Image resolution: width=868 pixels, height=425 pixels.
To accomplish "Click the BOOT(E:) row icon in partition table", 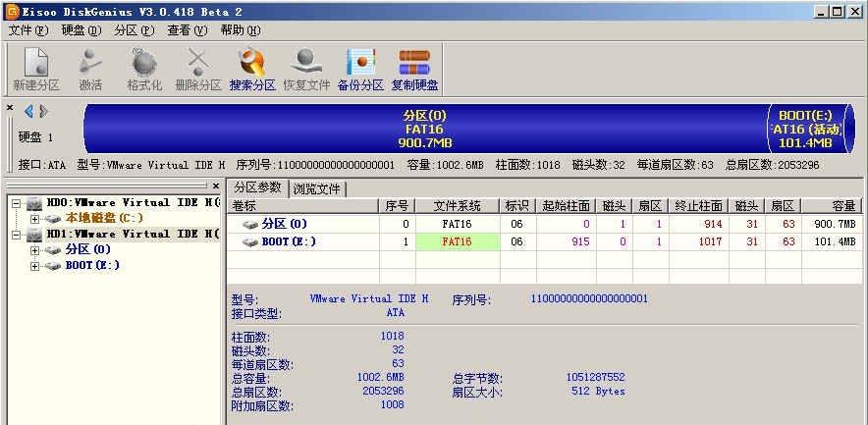I will pos(250,241).
